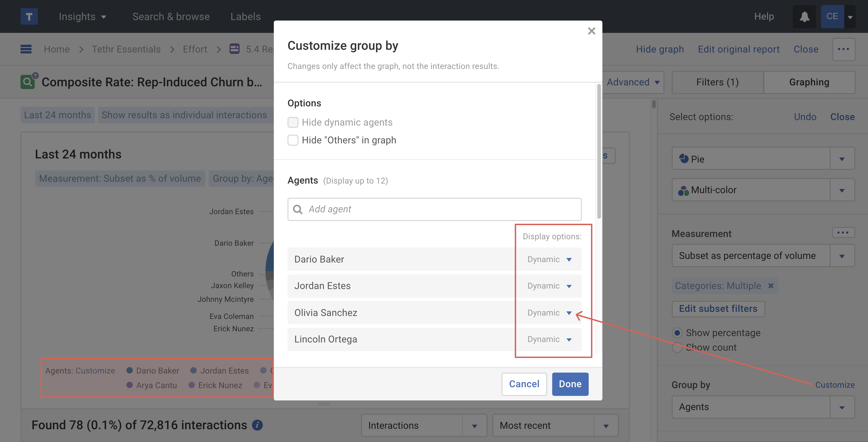
Task: Switch to the Graphing tab
Action: click(809, 82)
